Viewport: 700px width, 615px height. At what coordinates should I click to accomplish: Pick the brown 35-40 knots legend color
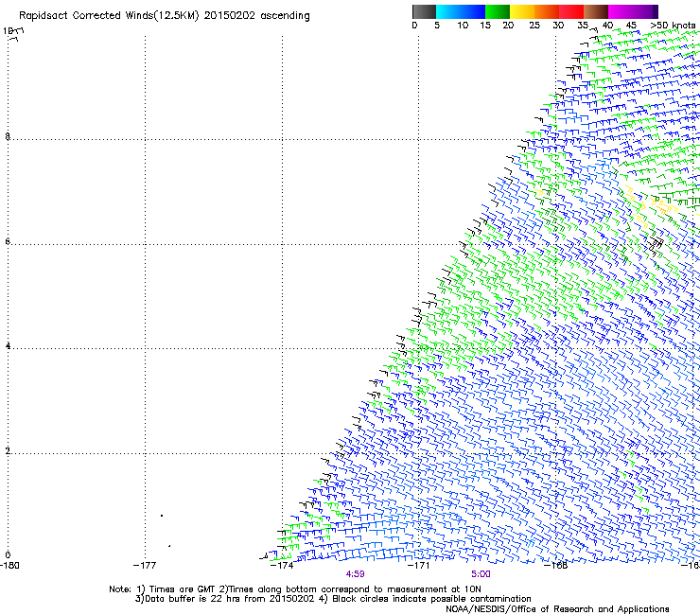(x=596, y=11)
